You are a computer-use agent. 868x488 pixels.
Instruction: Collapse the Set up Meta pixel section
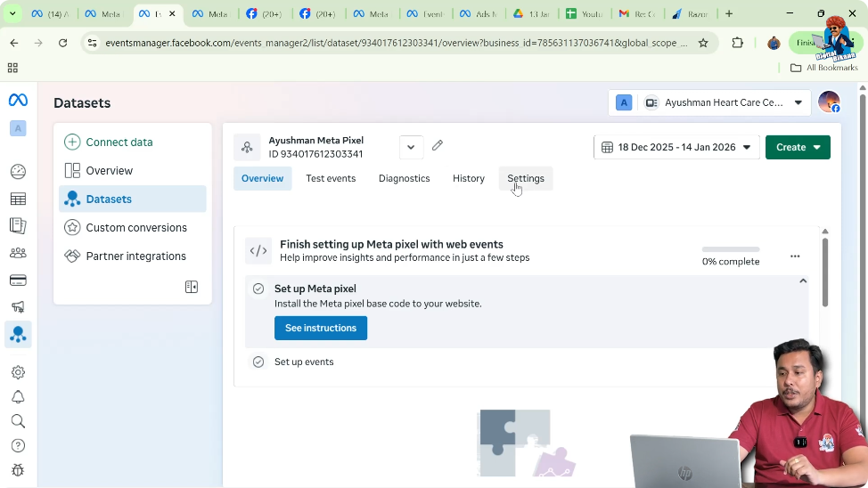coord(803,281)
